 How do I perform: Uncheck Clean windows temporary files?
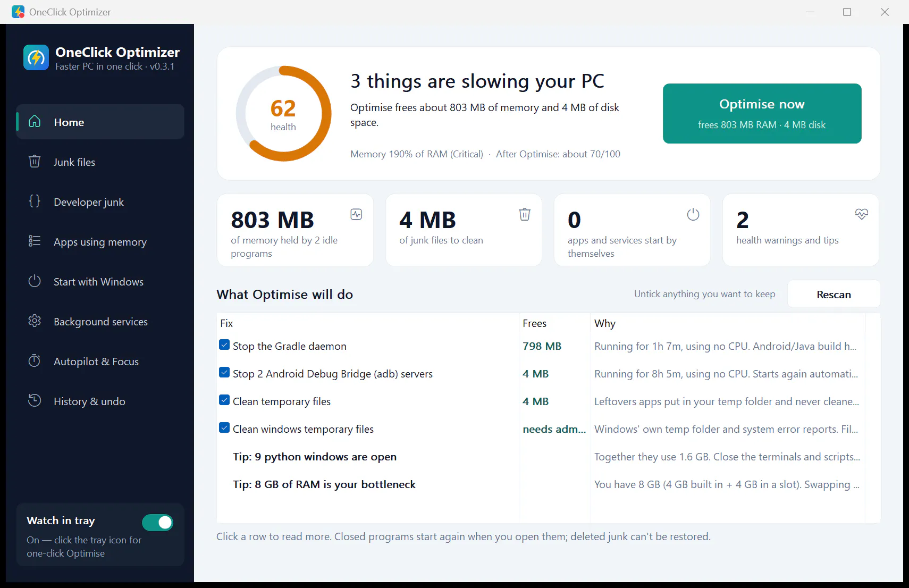[224, 428]
